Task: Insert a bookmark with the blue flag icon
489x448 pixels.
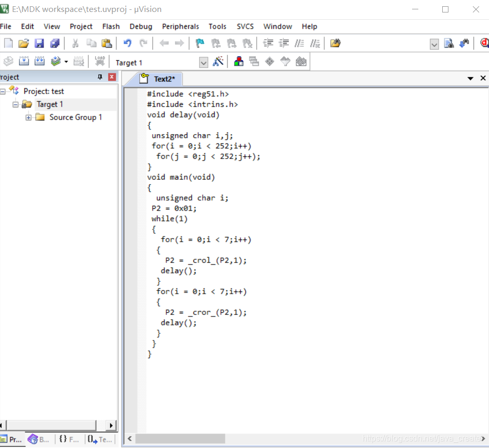Action: tap(200, 43)
